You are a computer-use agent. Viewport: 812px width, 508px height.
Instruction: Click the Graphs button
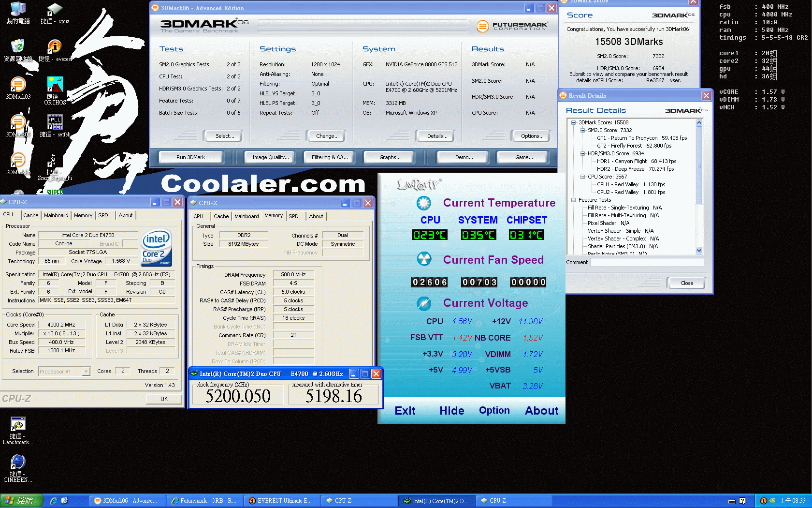pos(390,157)
